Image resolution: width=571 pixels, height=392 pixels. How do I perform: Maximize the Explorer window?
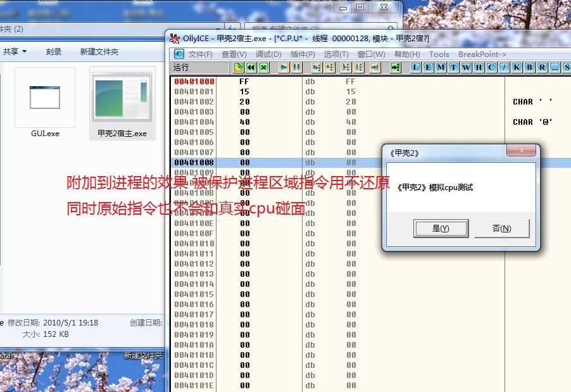[x=360, y=7]
